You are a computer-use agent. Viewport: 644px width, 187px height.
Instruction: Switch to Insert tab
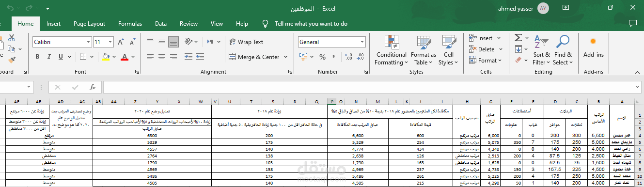coord(53,23)
